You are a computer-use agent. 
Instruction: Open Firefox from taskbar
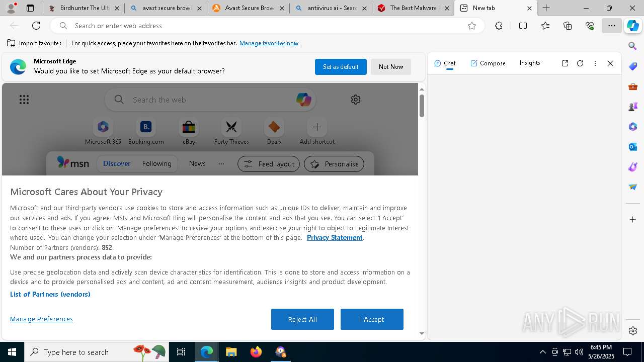[x=256, y=352]
